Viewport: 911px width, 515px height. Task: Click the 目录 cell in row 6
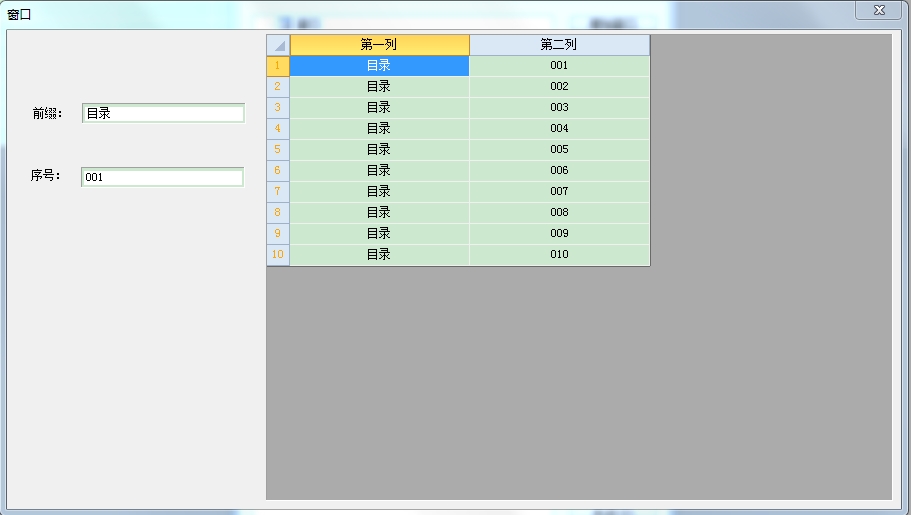click(x=379, y=170)
